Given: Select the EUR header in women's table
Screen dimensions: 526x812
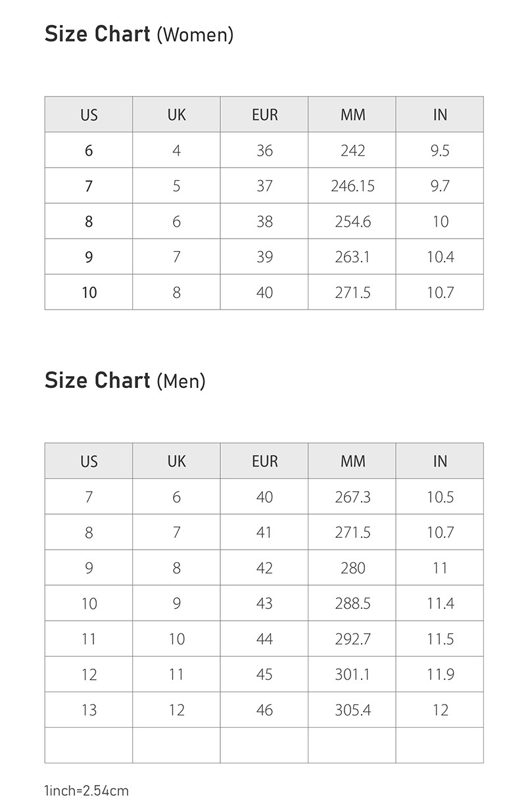Looking at the screenshot, I should tap(264, 114).
